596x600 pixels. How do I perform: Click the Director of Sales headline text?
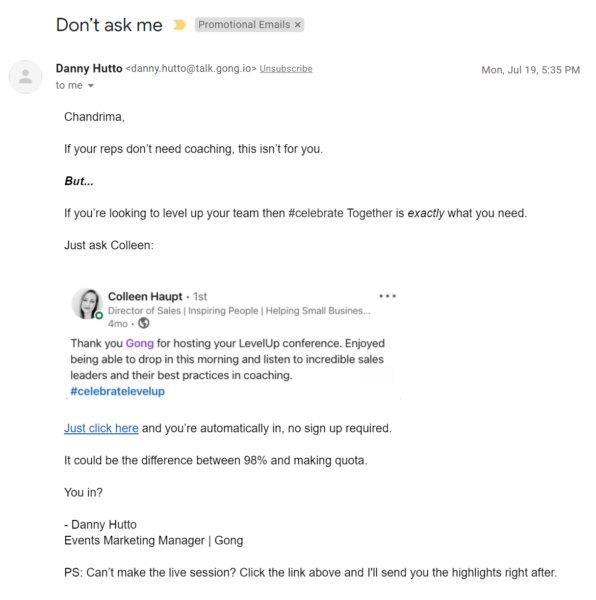click(x=239, y=311)
